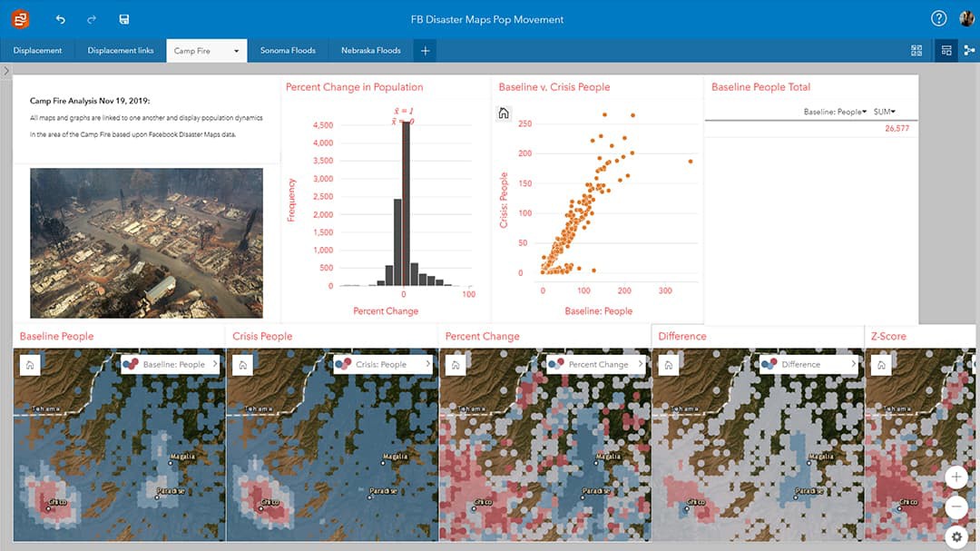Open the Camp Fire tab dropdown arrow
This screenshot has height=551, width=980.
(x=236, y=51)
